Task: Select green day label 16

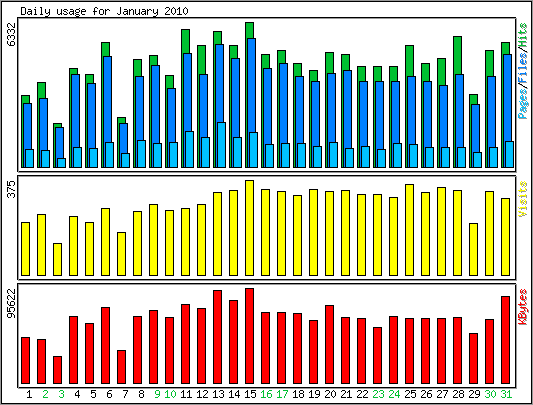Action: 266,394
